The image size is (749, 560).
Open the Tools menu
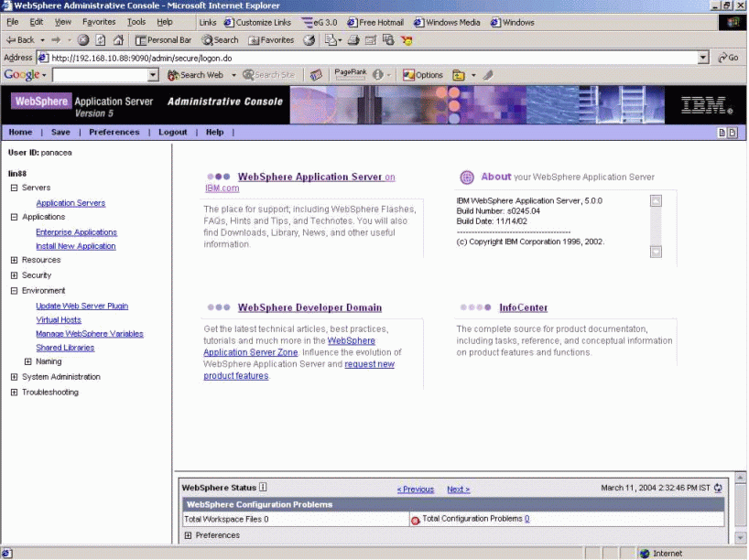(136, 22)
